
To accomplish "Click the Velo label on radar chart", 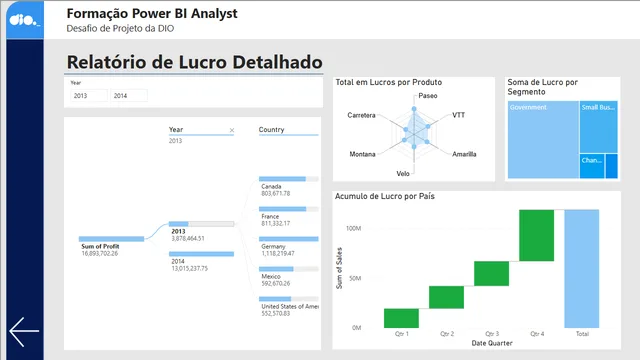I will [403, 174].
